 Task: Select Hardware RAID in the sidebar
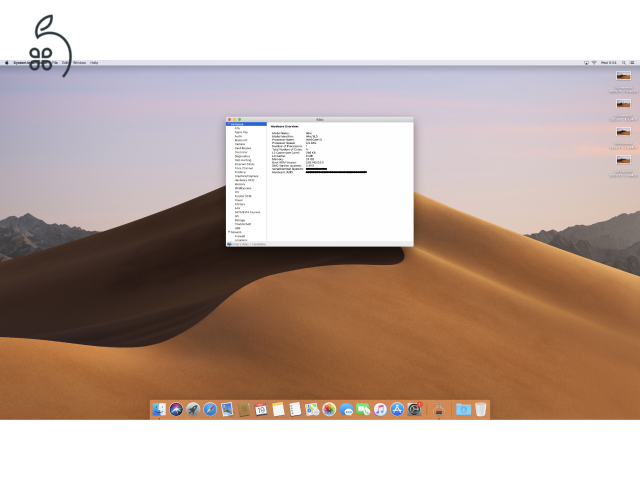tap(244, 180)
